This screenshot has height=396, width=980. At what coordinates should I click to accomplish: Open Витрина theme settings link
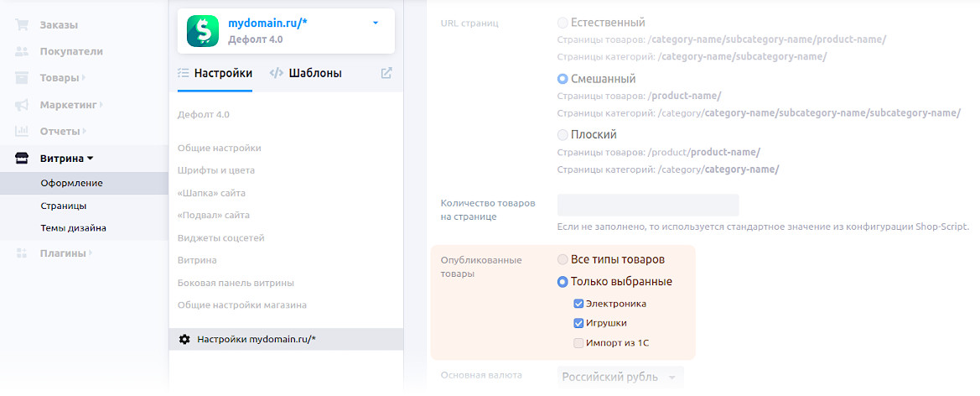pyautogui.click(x=197, y=260)
